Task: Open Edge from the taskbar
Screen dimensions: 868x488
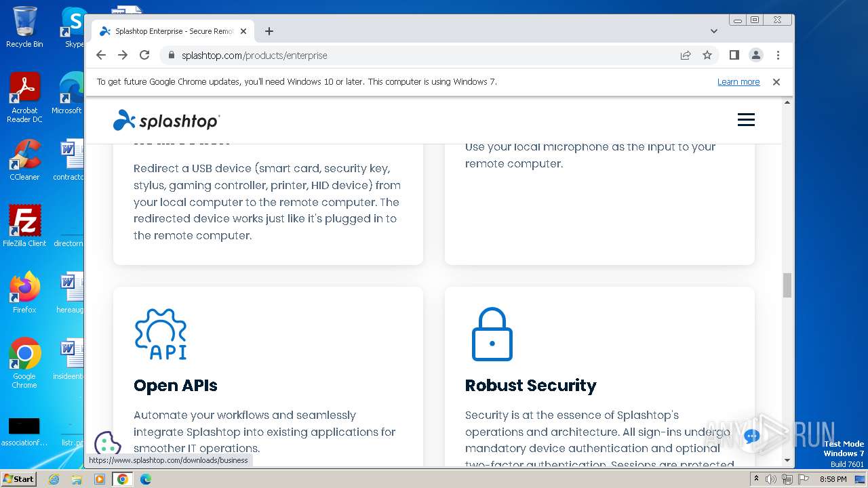Action: 145,479
